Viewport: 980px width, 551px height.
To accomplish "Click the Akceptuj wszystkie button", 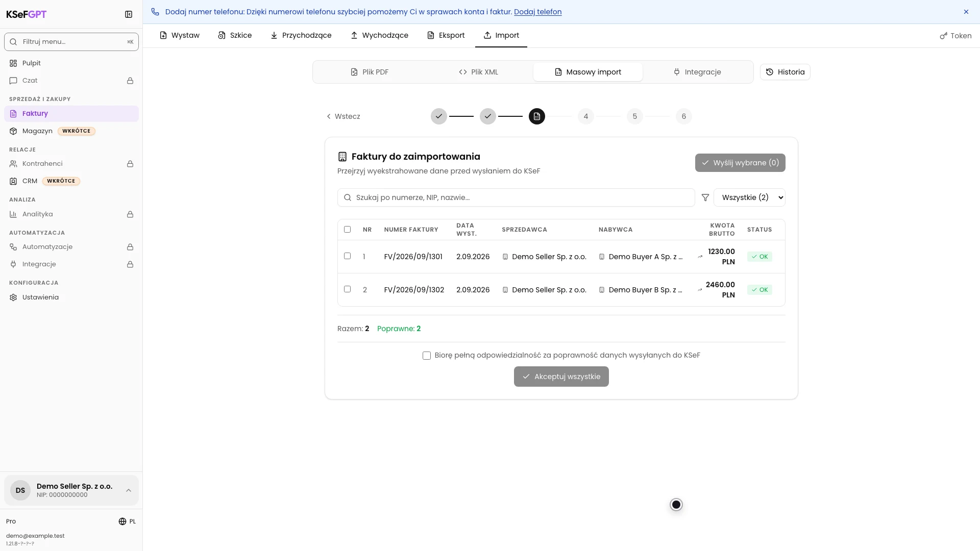I will [x=561, y=377].
